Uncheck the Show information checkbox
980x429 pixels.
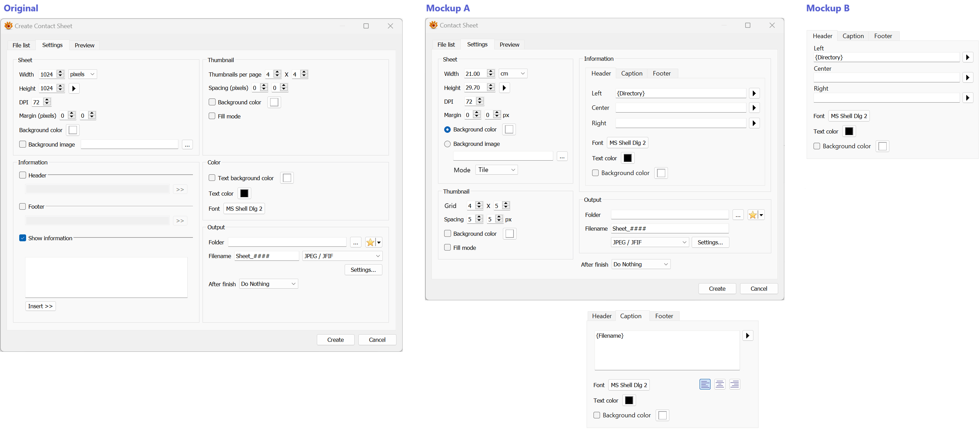coord(22,238)
